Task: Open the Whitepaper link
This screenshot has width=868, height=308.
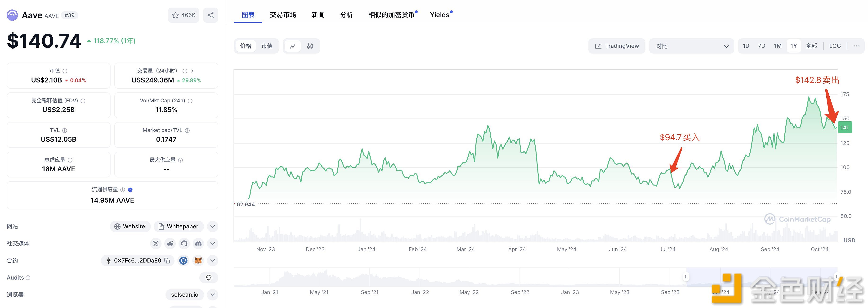Action: [x=179, y=227]
